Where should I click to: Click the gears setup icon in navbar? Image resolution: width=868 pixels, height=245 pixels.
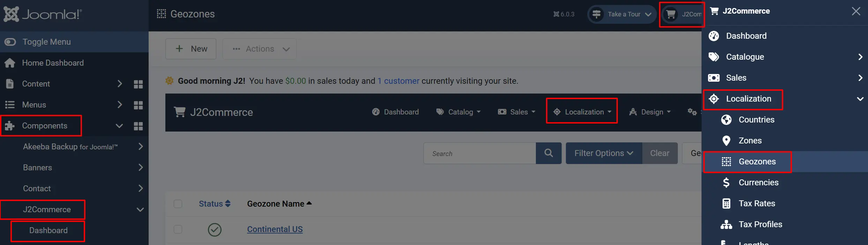pyautogui.click(x=692, y=112)
